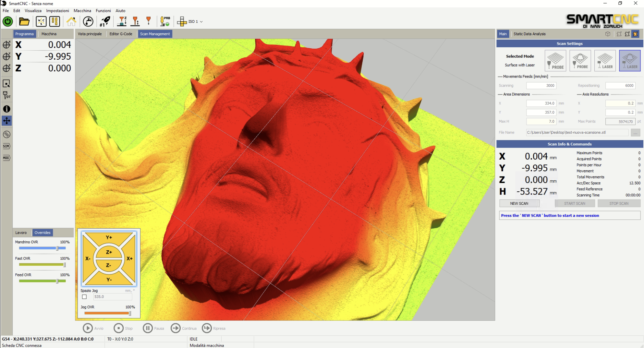
Task: Click the SIM simulation icon
Action: click(6, 146)
